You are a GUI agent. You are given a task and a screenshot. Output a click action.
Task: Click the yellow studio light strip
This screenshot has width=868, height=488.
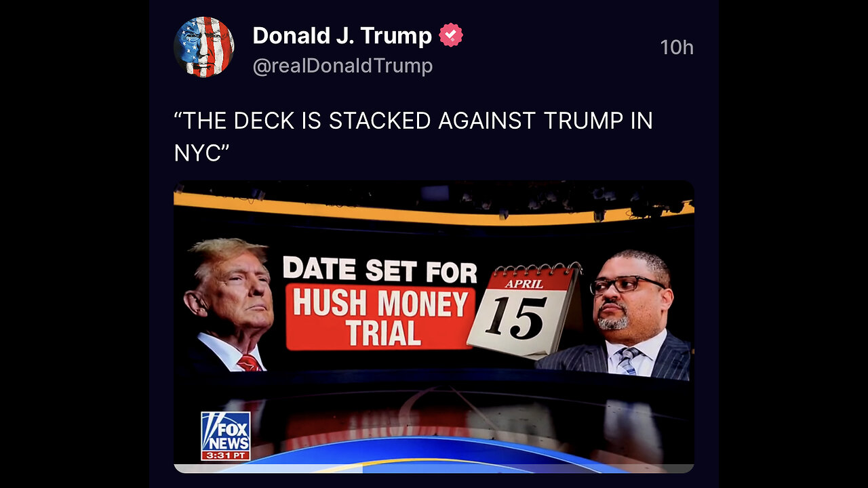point(434,209)
